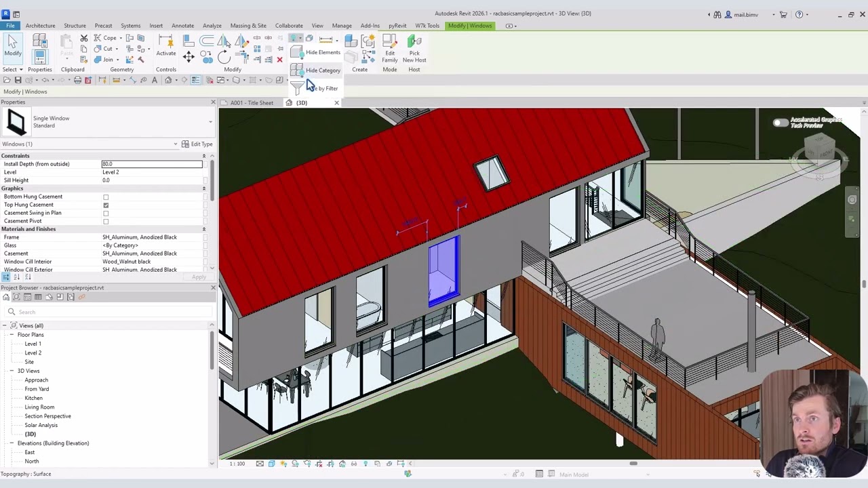Collapse the Floor Plans tree node
This screenshot has width=868, height=488.
(x=12, y=335)
